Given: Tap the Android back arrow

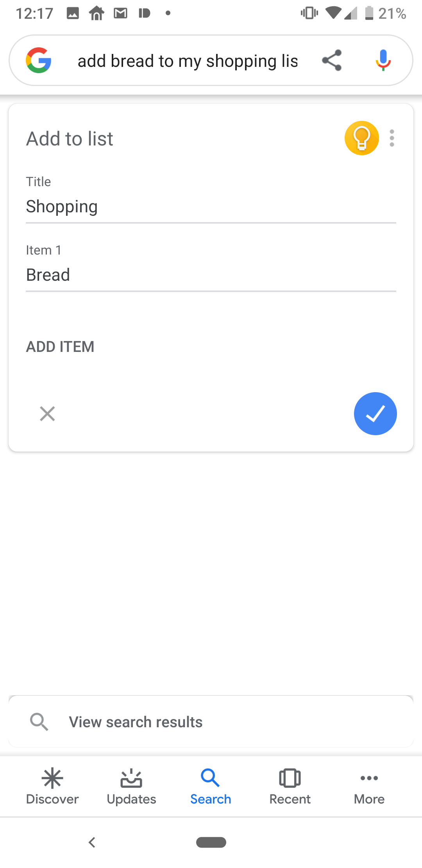Looking at the screenshot, I should tap(92, 842).
